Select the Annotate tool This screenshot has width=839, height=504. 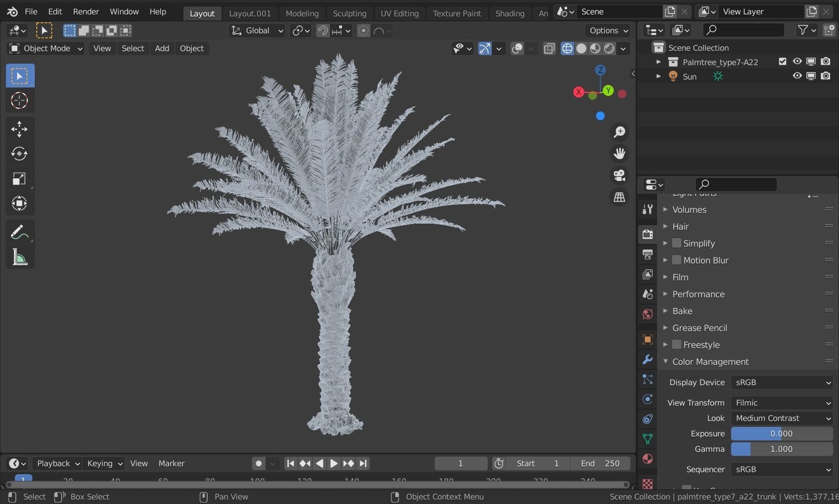19,232
